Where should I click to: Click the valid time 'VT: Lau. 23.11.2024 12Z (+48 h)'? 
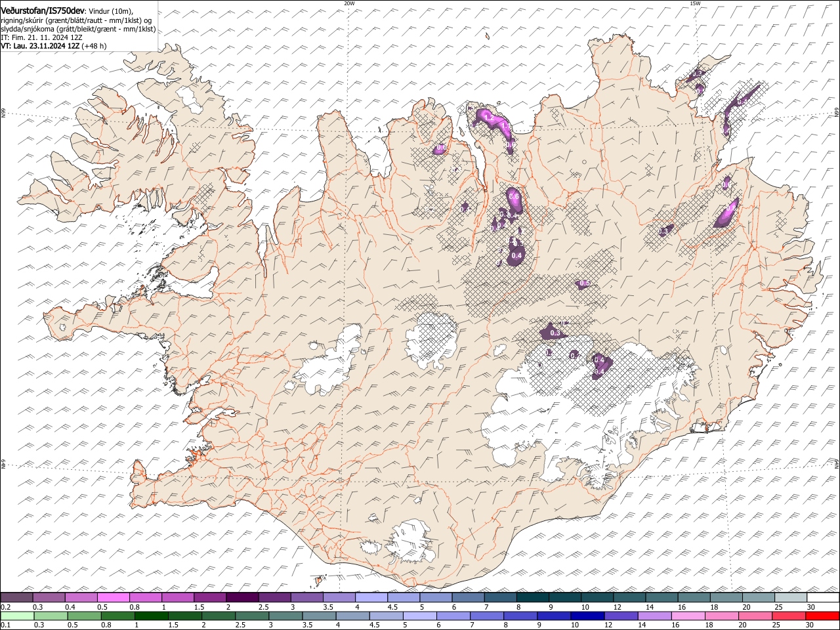54,46
